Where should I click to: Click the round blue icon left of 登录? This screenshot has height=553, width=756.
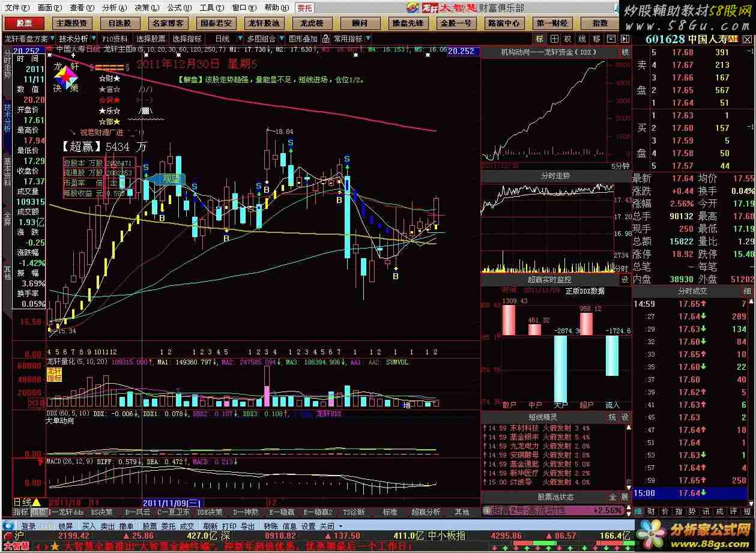click(x=9, y=526)
